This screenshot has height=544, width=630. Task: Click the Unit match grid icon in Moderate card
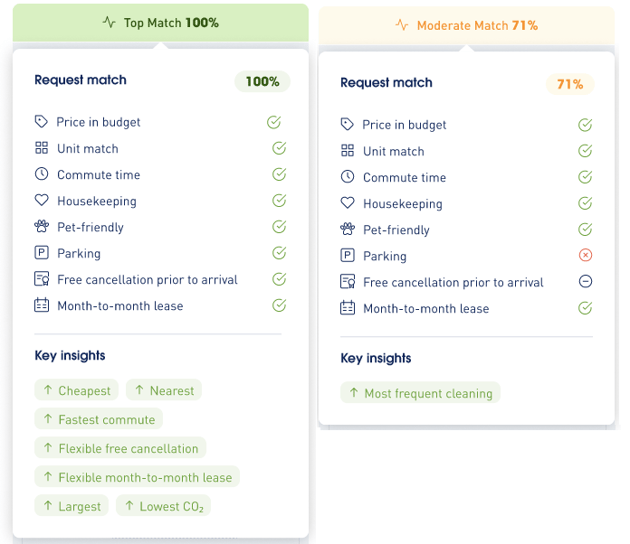pos(347,151)
